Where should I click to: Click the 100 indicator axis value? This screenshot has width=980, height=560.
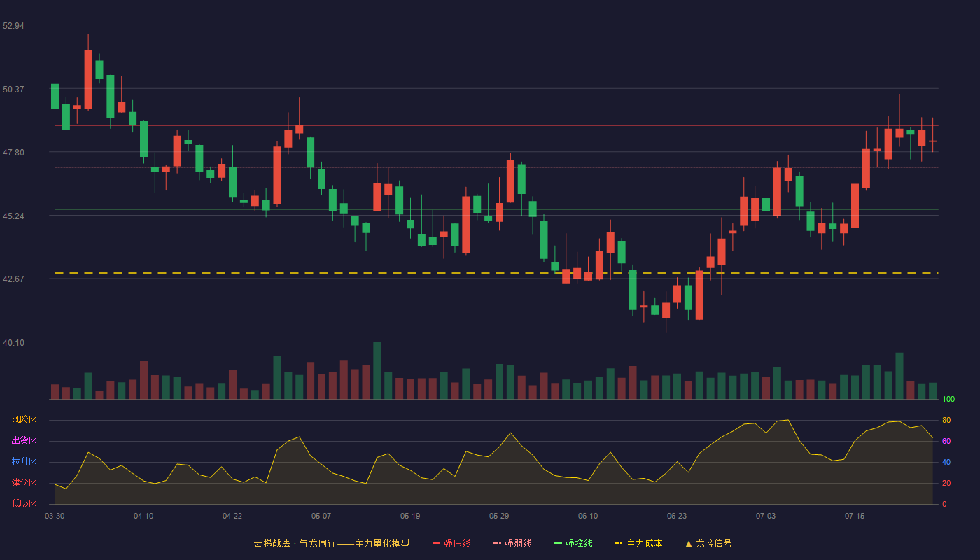pos(948,400)
